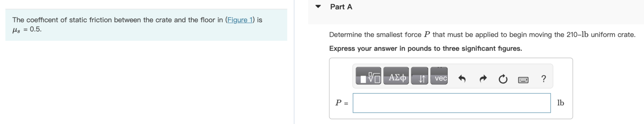Open the Greek symbols ΑΣφ palette
This screenshot has width=644, height=124.
pyautogui.click(x=396, y=76)
